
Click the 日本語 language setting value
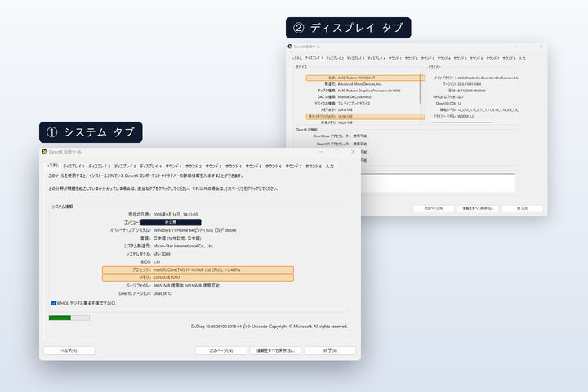click(177, 238)
